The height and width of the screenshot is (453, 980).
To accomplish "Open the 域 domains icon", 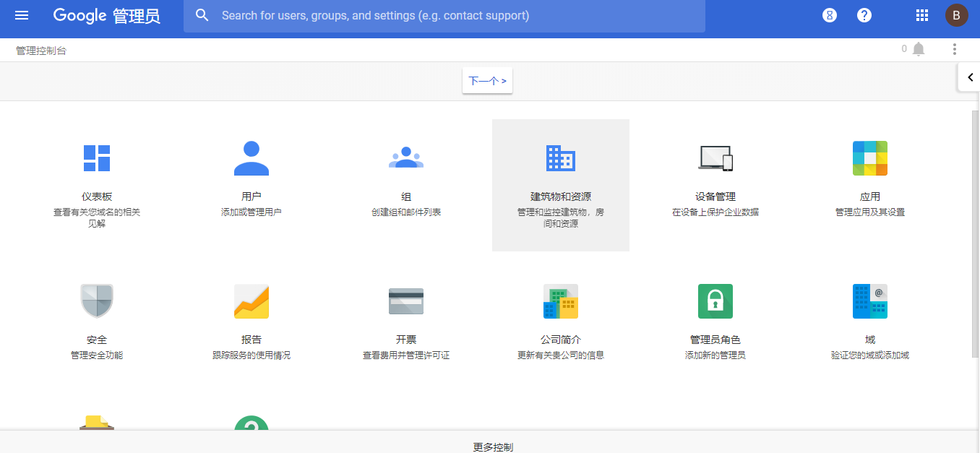I will (x=870, y=301).
